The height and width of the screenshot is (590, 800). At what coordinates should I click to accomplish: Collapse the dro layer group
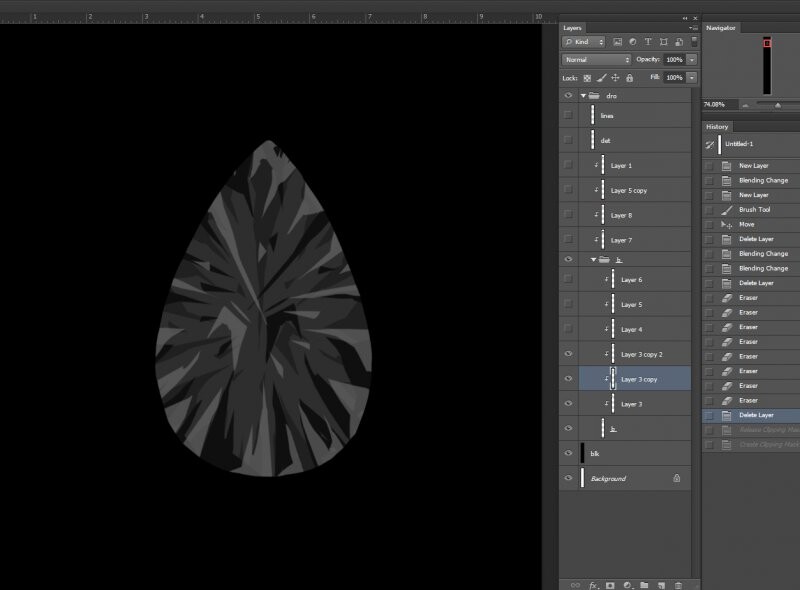point(583,95)
